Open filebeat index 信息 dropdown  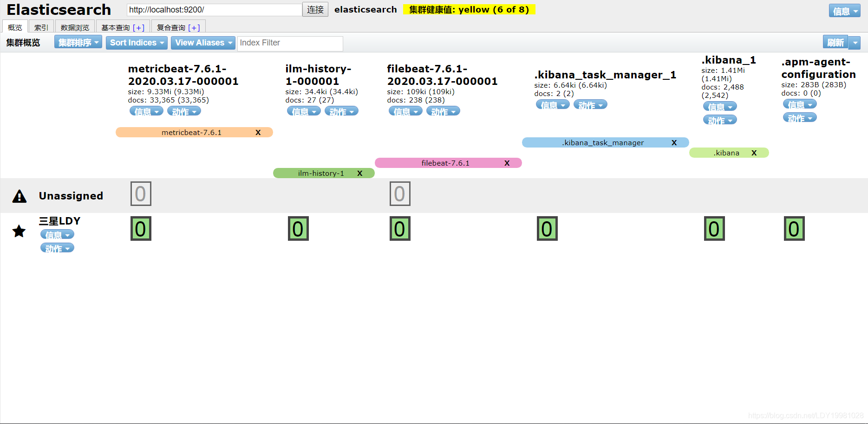tap(405, 111)
